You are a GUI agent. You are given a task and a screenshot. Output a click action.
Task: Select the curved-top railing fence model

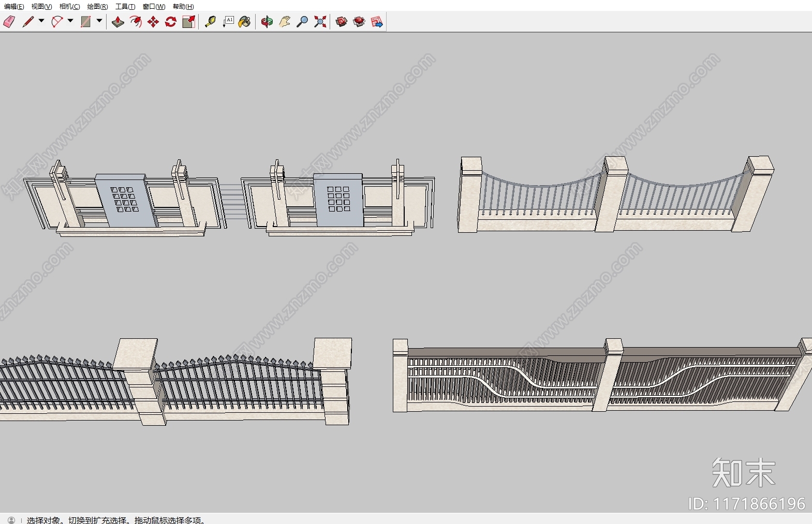(x=615, y=194)
